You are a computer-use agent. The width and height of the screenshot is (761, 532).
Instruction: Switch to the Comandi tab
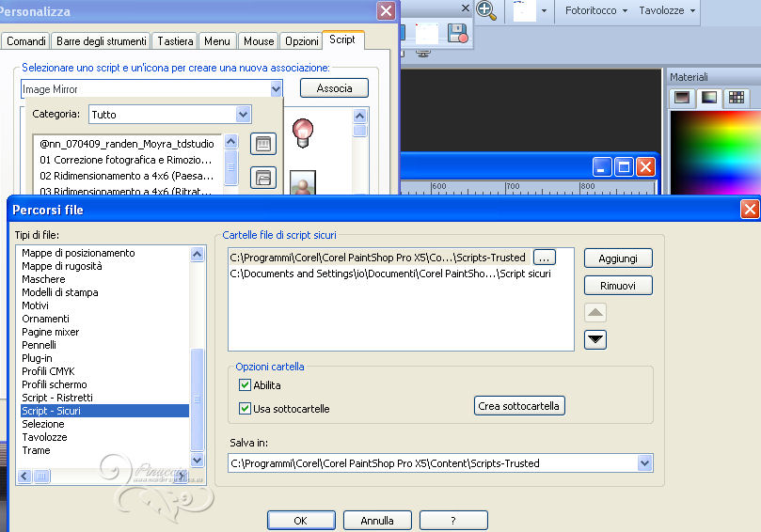(26, 41)
